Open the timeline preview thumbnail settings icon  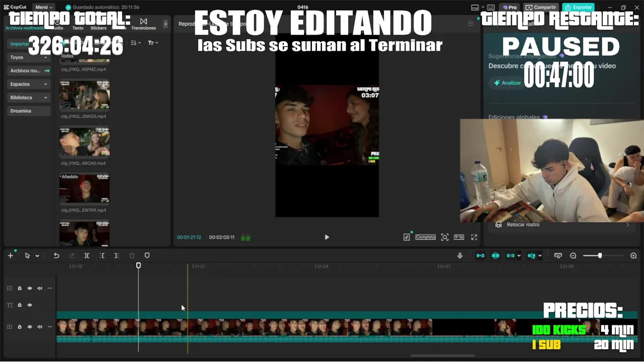[558, 255]
